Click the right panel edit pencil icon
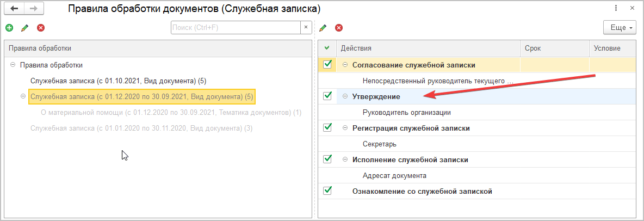 point(323,28)
